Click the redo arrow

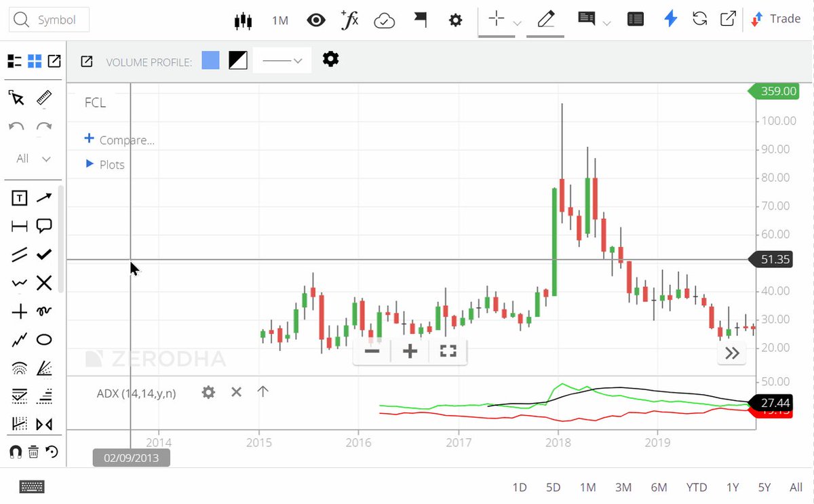pyautogui.click(x=44, y=127)
